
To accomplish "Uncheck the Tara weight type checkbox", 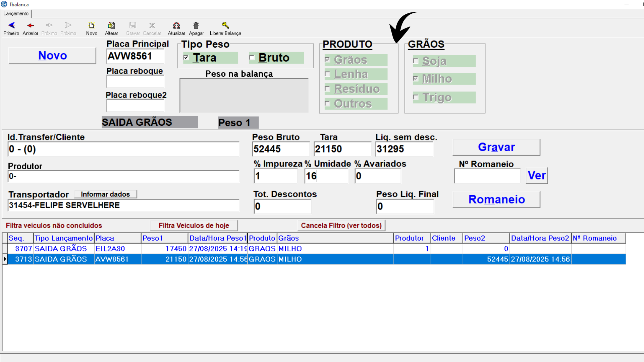I will (186, 58).
